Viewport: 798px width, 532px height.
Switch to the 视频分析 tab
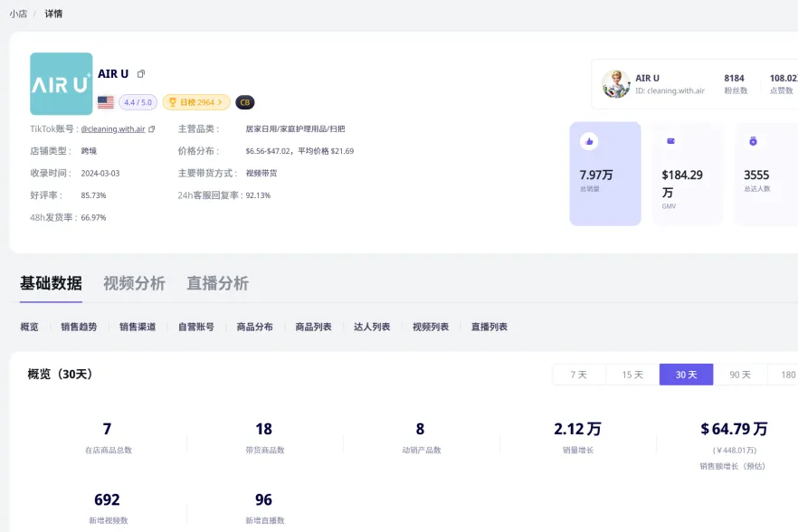[134, 283]
